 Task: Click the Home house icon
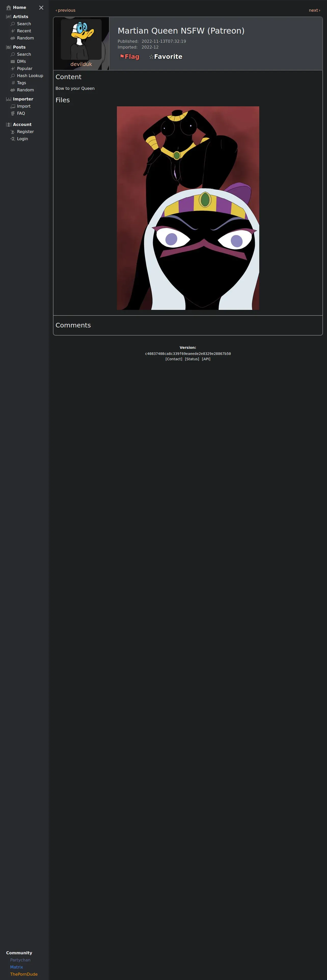click(x=9, y=8)
